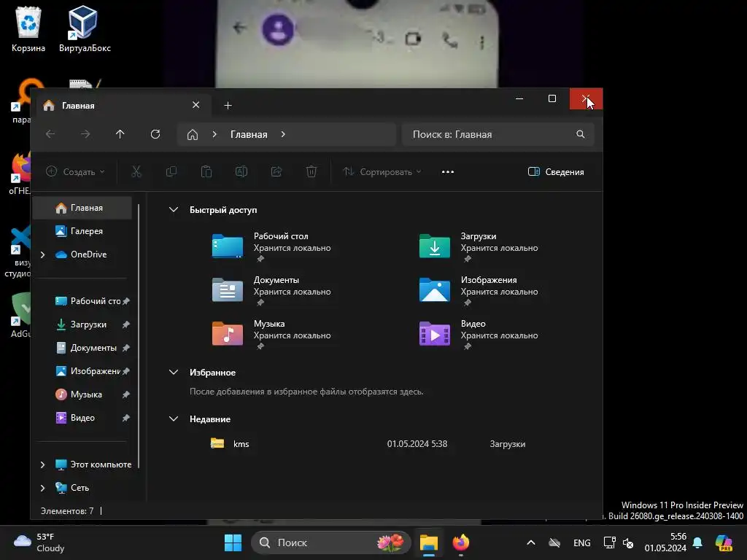Select ВиртуалБокс desktop shortcut
747x560 pixels.
click(85, 29)
